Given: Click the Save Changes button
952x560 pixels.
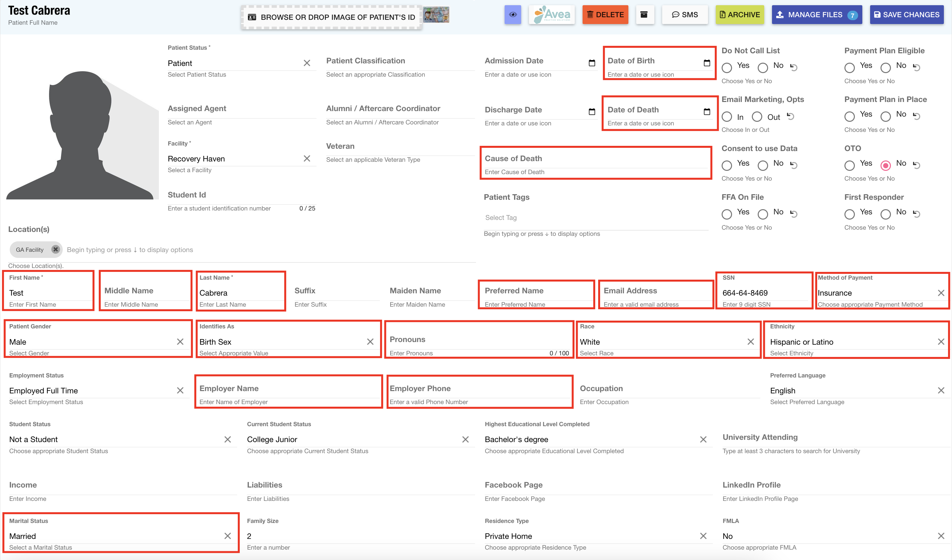Looking at the screenshot, I should pos(907,15).
